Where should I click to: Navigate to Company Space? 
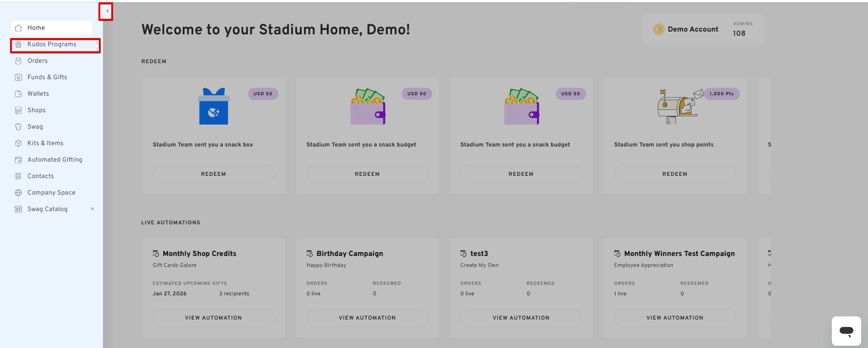coord(51,193)
